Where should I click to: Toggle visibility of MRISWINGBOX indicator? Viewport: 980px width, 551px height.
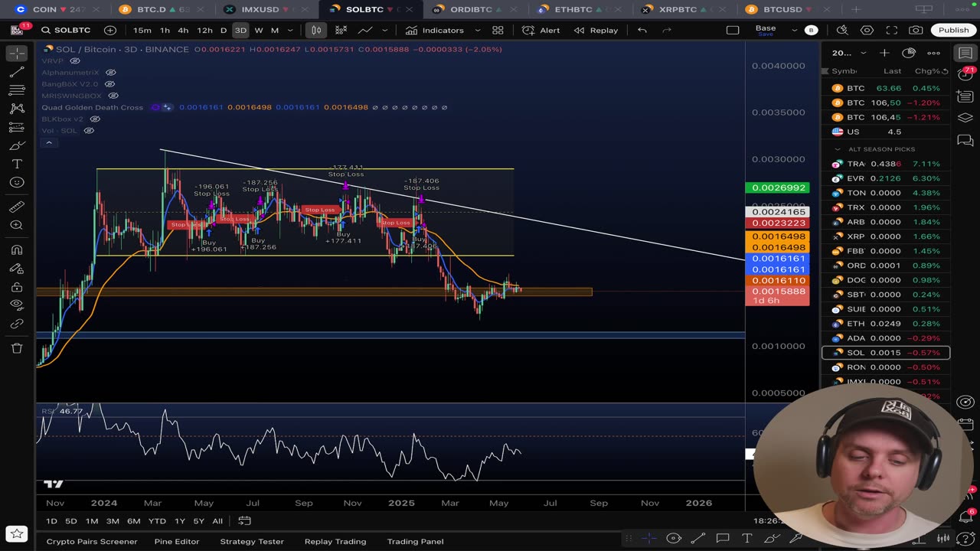click(113, 96)
